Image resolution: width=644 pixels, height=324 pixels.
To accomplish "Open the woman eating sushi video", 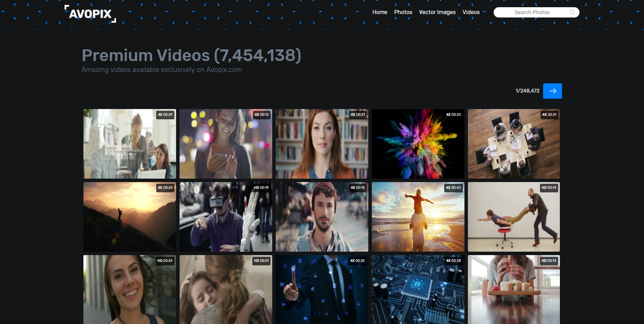I will click(514, 289).
